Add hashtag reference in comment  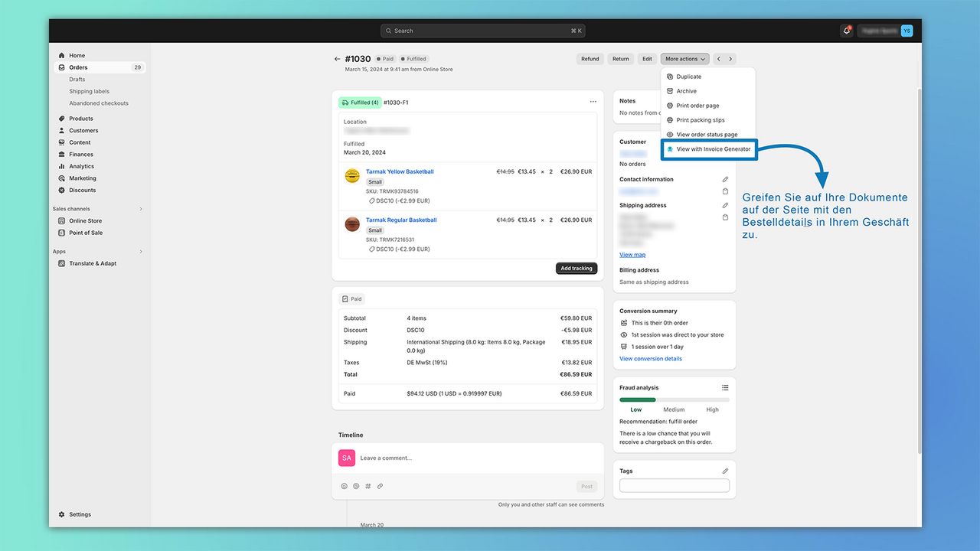[x=368, y=486]
